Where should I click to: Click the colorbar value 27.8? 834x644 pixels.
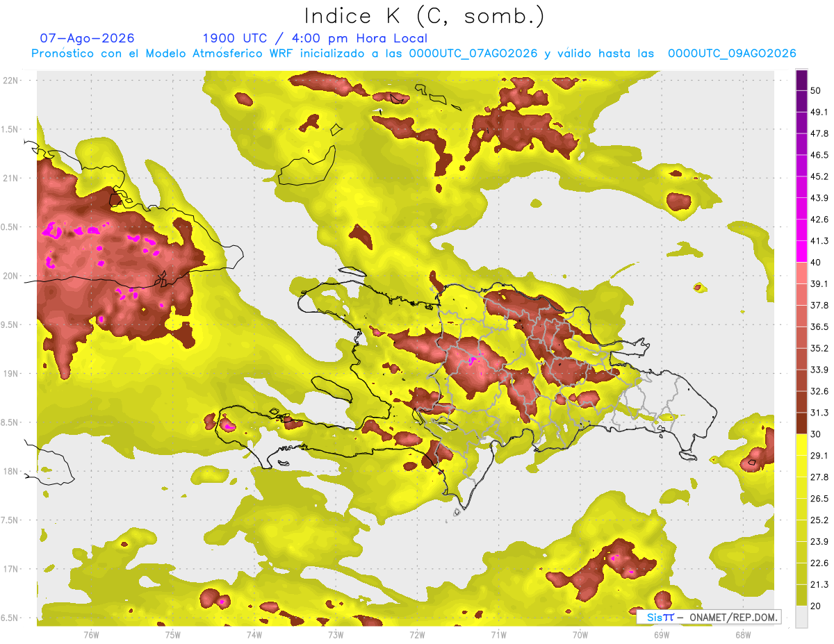819,477
